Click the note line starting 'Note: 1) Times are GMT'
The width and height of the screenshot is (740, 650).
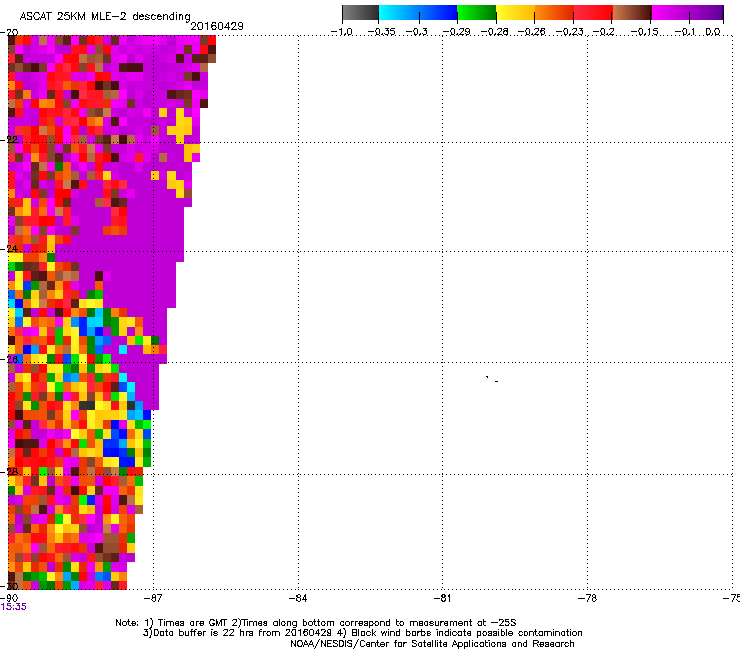(316, 623)
